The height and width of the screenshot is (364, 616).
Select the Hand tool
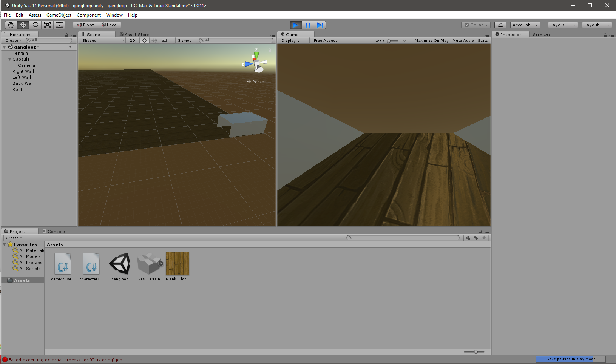[11, 25]
